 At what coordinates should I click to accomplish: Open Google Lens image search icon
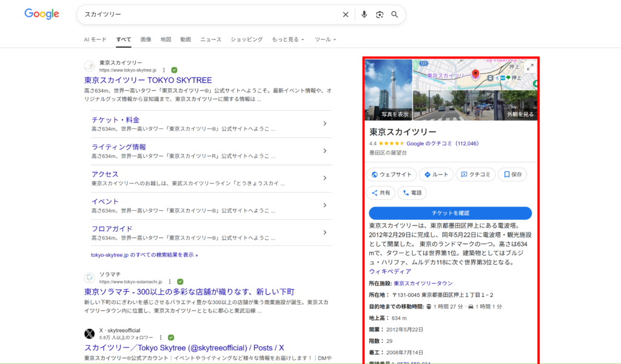380,15
